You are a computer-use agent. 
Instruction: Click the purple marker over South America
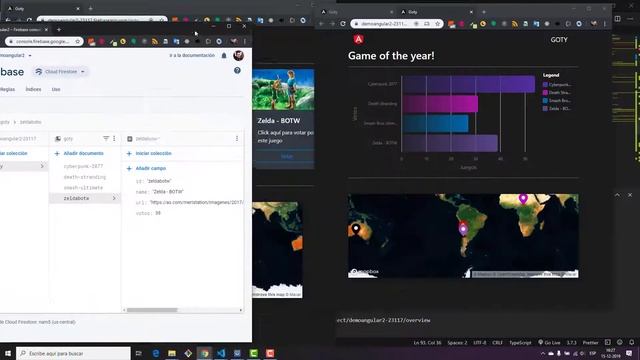click(x=463, y=230)
